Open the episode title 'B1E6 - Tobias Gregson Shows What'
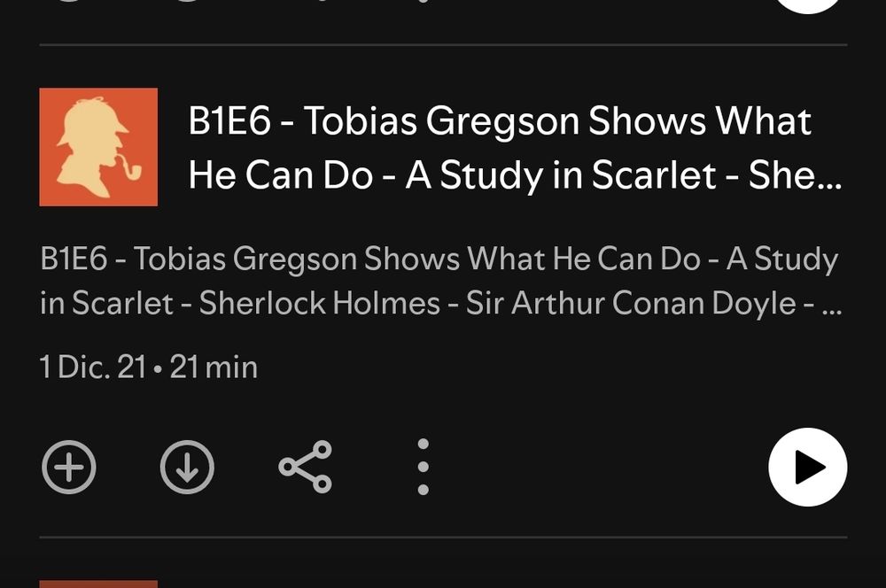The width and height of the screenshot is (886, 588). pos(500,120)
